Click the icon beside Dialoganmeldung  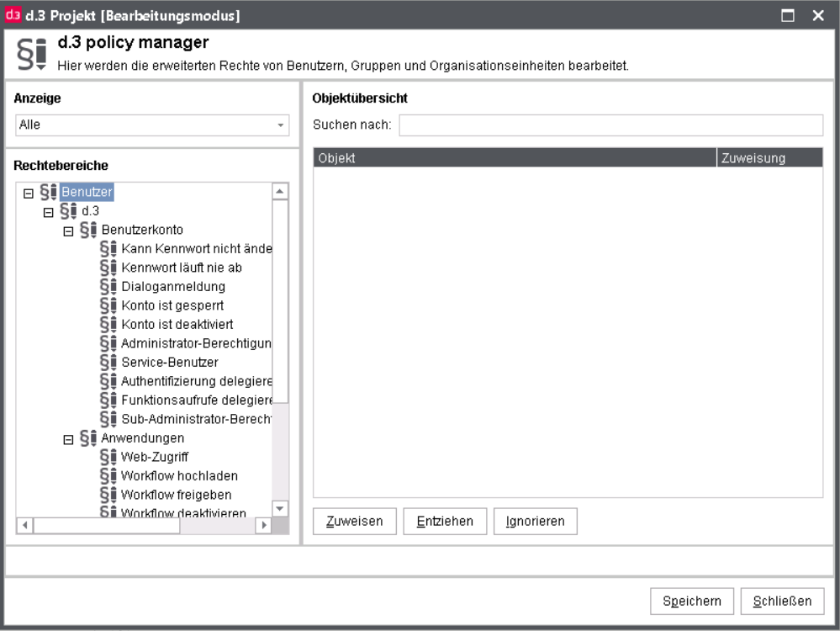[108, 286]
